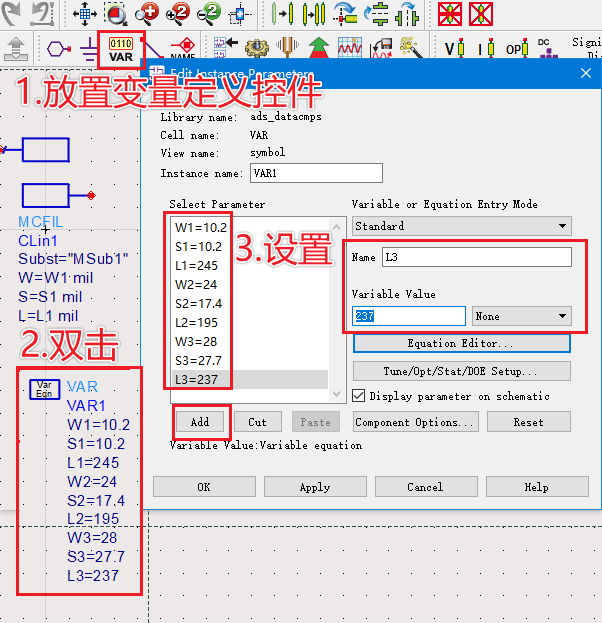Click the mirror about horizontal axis icon
The width and height of the screenshot is (602, 623).
[376, 14]
